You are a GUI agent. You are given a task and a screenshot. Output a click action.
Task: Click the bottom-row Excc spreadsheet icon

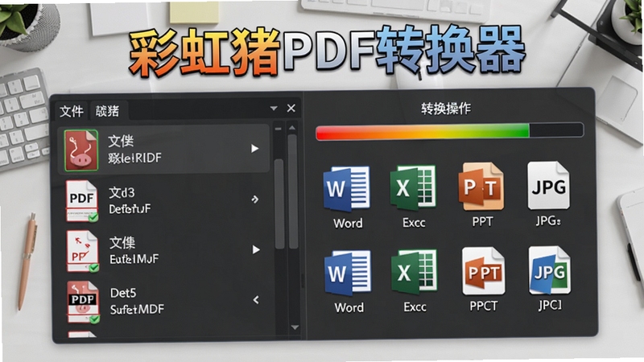[x=414, y=272]
